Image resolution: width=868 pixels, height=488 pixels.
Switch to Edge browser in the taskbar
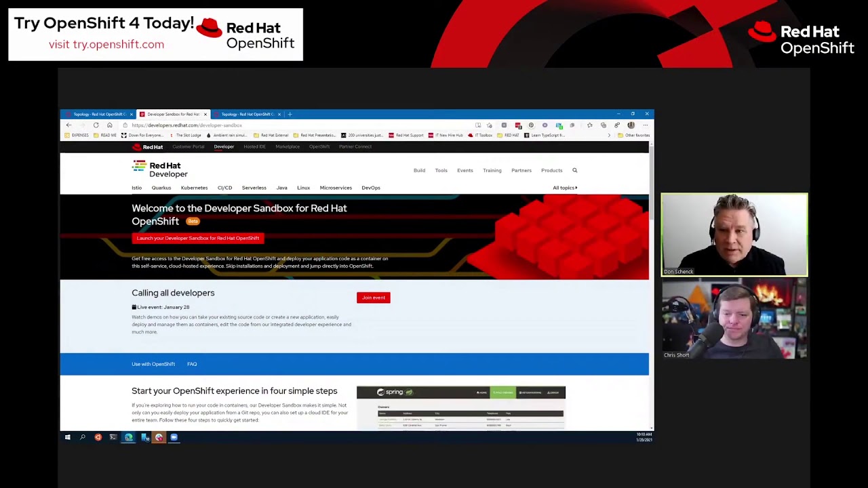coord(128,437)
